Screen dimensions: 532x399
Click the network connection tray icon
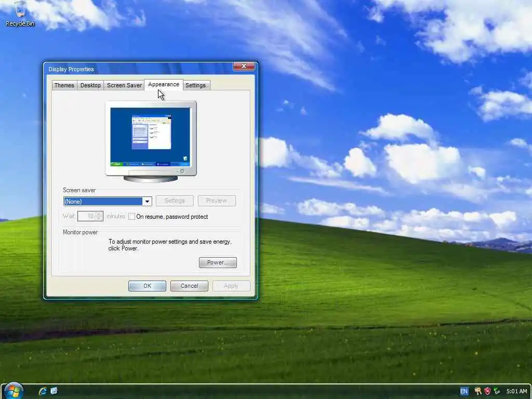497,391
